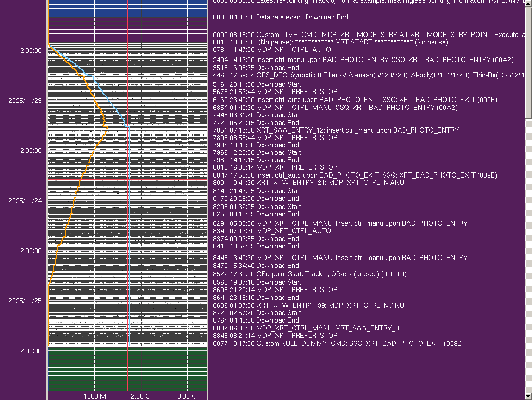
Task: Select event 0018 XRT START entry
Action: coord(331,42)
